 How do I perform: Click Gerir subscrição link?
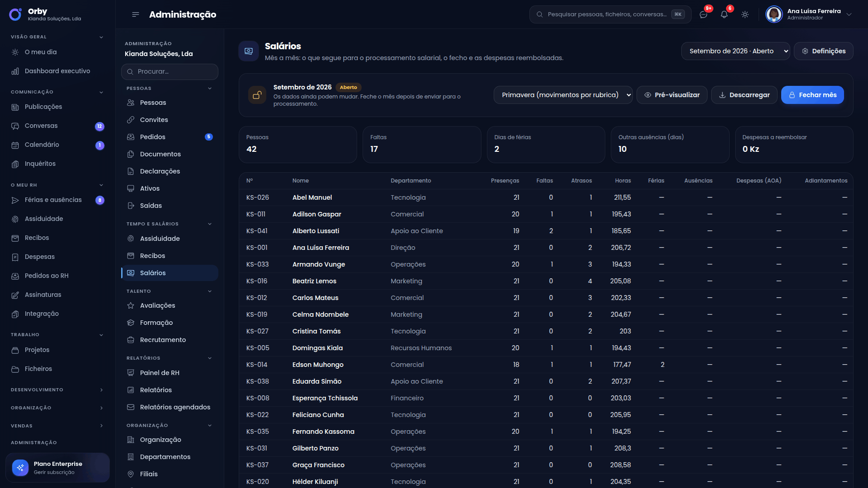coord(54,473)
